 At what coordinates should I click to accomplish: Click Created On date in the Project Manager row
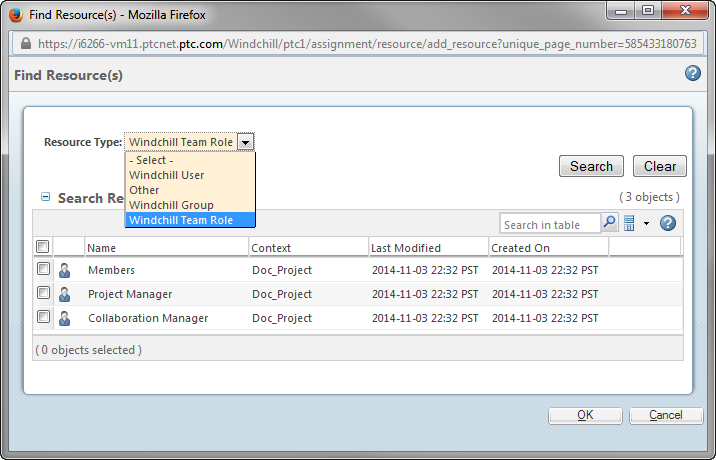pos(545,294)
